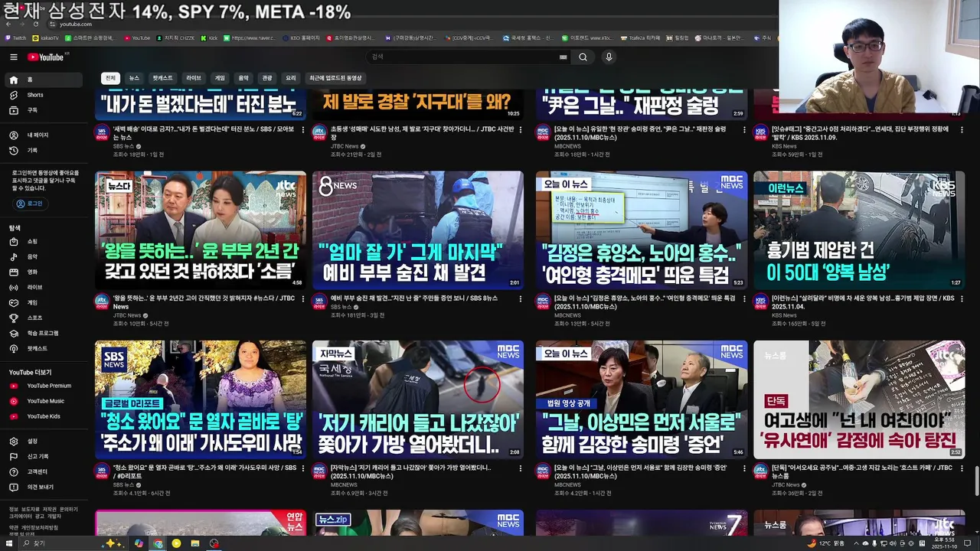Open Subscriptions (구독) in sidebar
Image resolution: width=980 pixels, height=551 pixels.
click(42, 110)
